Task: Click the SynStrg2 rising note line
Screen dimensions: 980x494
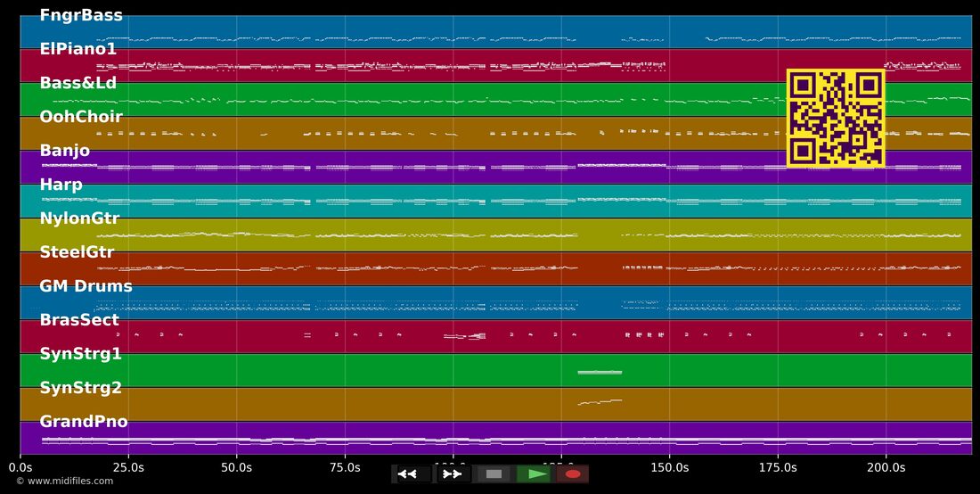Action: click(x=600, y=402)
